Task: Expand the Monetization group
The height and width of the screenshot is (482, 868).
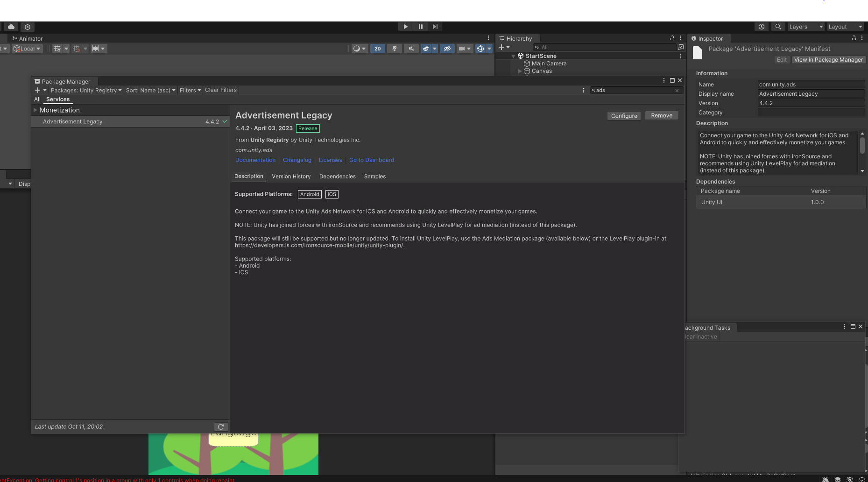Action: pos(35,110)
